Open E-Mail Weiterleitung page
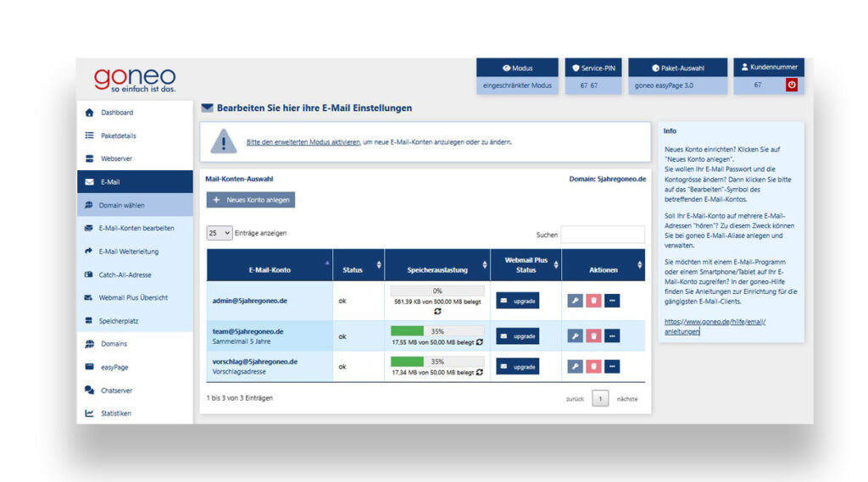The image size is (868, 482). coord(135,252)
